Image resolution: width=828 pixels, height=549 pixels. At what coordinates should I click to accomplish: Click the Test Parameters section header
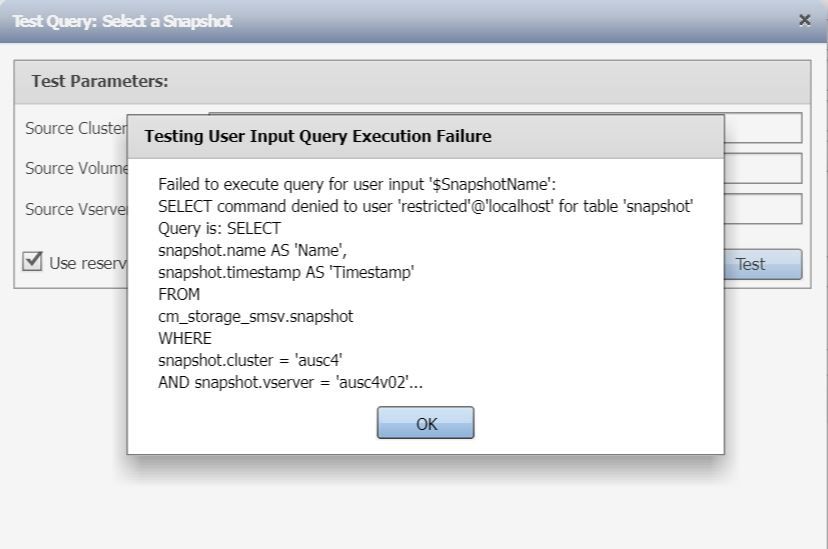pos(100,81)
